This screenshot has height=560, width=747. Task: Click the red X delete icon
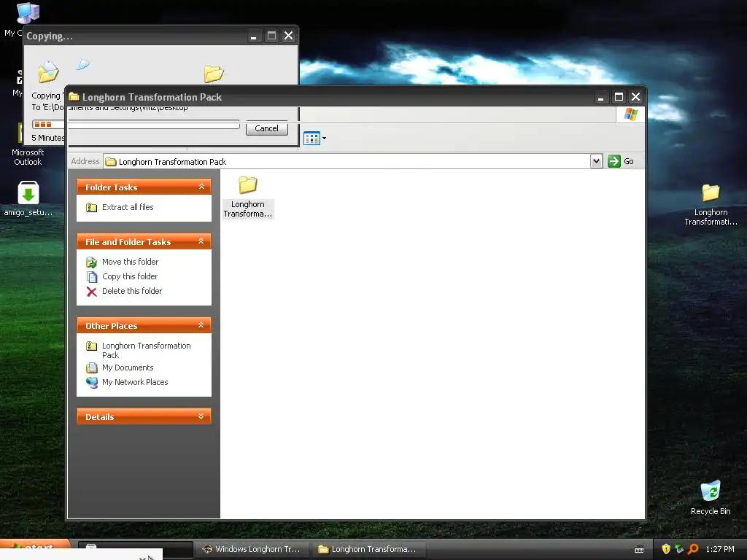[x=91, y=292]
